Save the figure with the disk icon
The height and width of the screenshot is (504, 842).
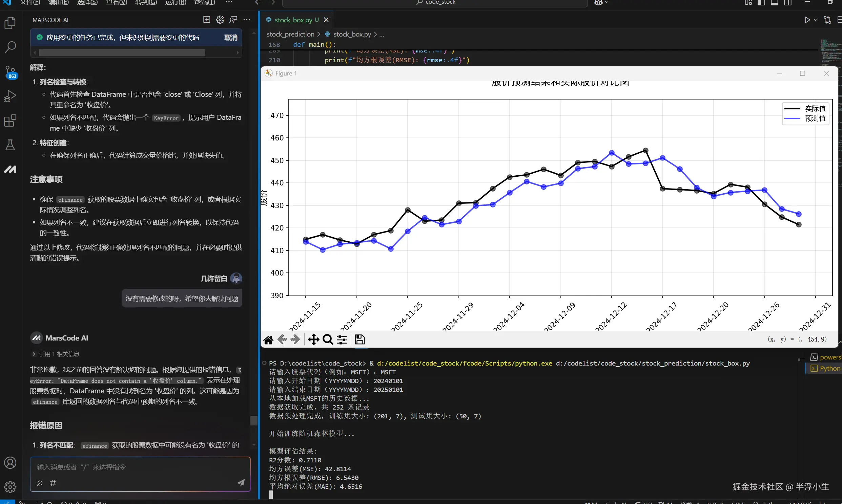[360, 339]
